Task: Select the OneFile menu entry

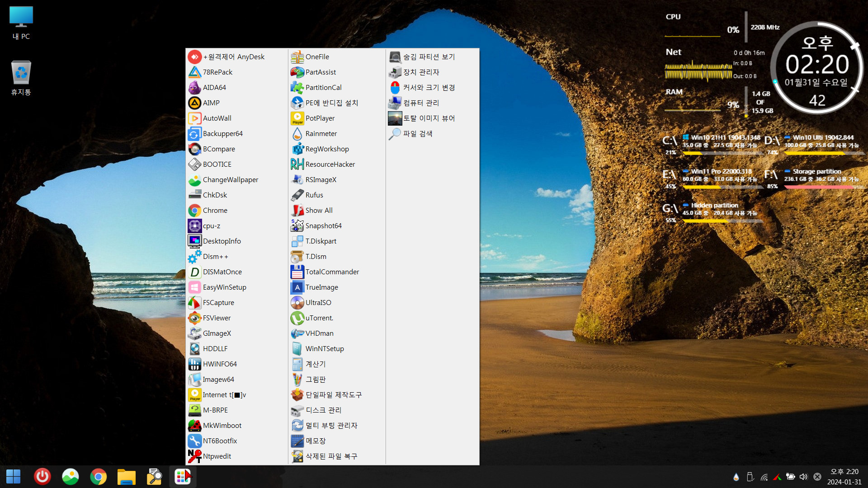Action: (x=337, y=57)
